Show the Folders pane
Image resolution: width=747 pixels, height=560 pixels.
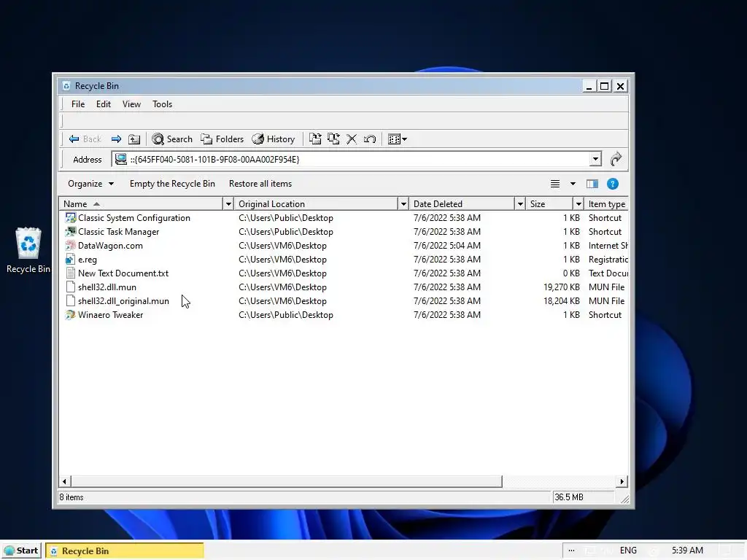pyautogui.click(x=222, y=139)
